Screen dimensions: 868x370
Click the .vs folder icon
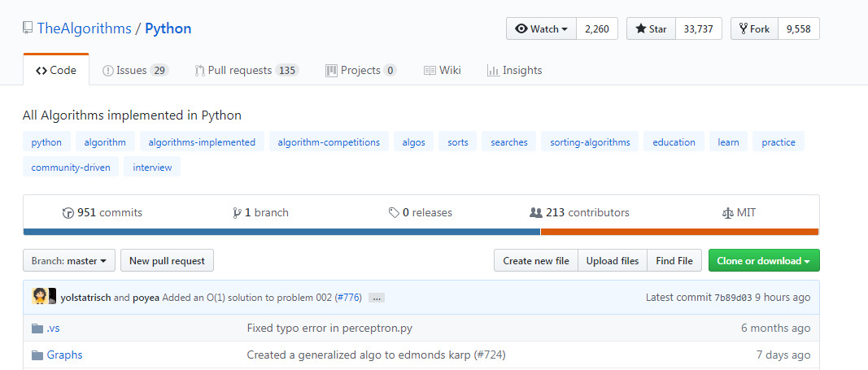tap(37, 329)
